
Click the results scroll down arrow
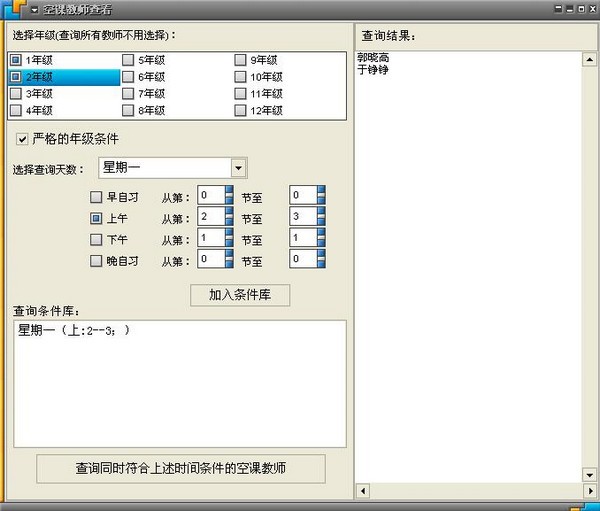(589, 475)
